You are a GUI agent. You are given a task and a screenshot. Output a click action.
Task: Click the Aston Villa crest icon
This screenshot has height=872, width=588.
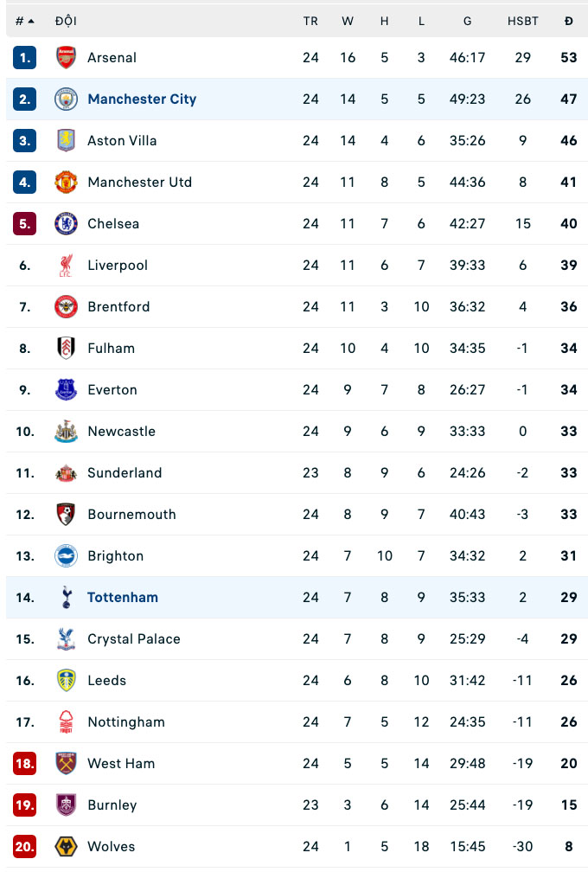click(x=66, y=141)
